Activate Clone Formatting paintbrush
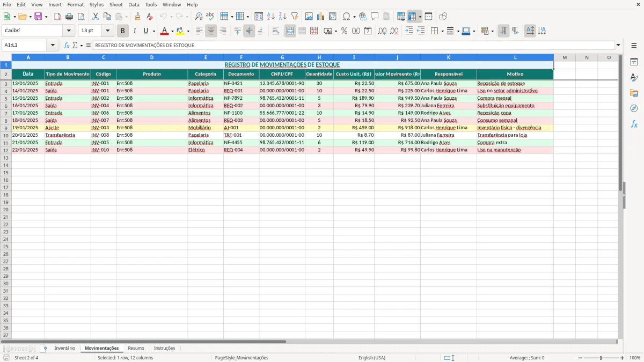Viewport: 644px width, 362px height. 138,17
